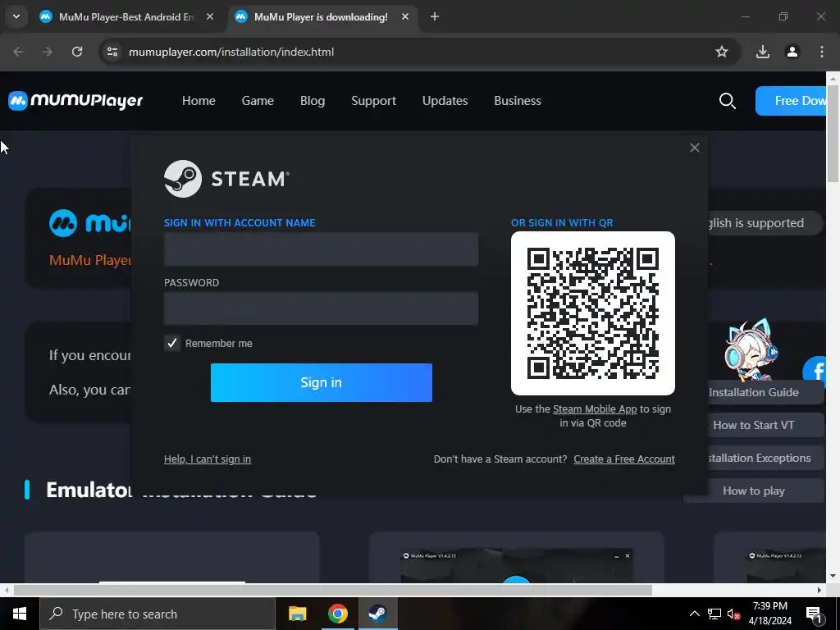Click the horizontal scrollbar thumb
This screenshot has height=630, width=840.
333,591
